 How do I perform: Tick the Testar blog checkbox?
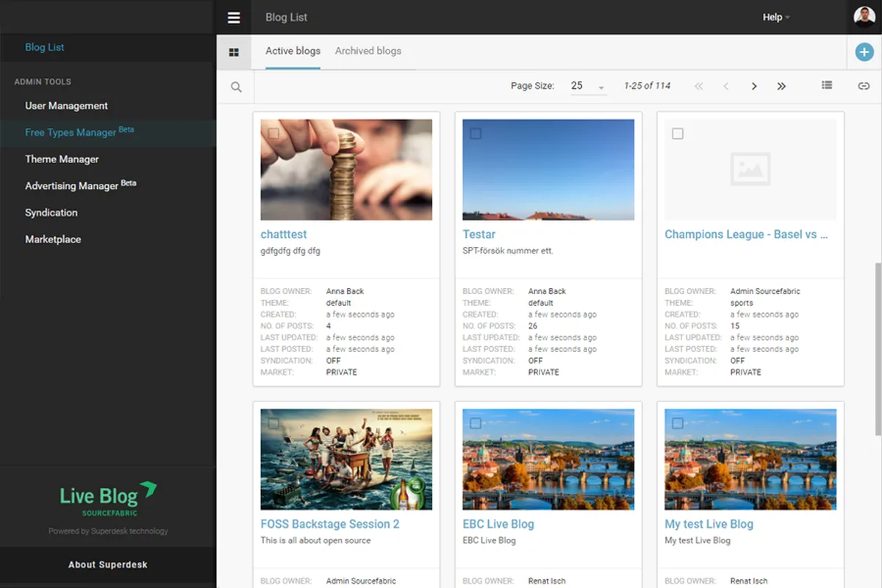coord(476,133)
